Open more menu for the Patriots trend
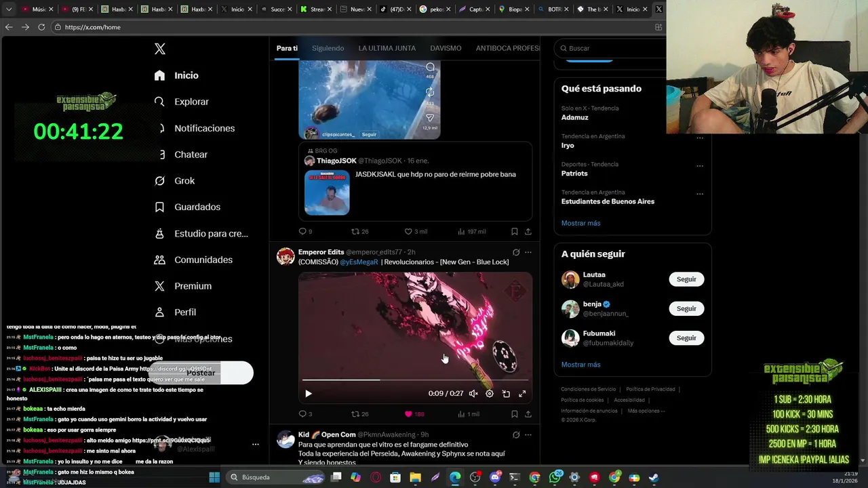The height and width of the screenshot is (488, 868). 700,166
